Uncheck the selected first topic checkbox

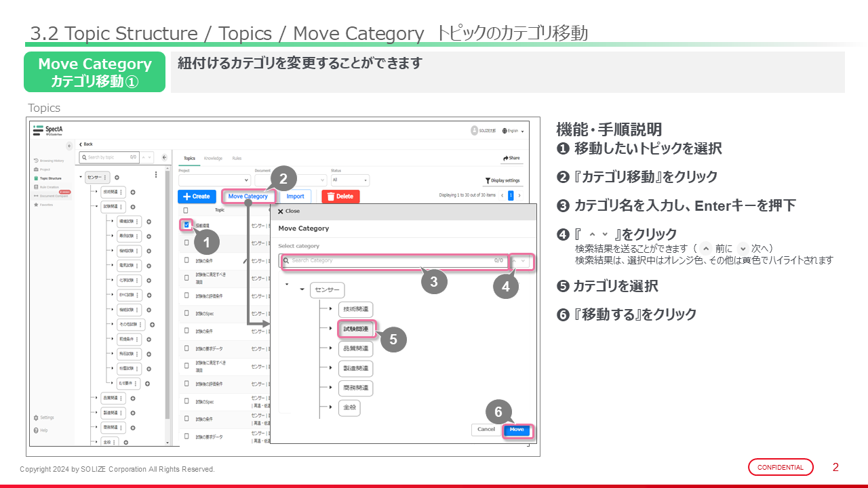(186, 225)
